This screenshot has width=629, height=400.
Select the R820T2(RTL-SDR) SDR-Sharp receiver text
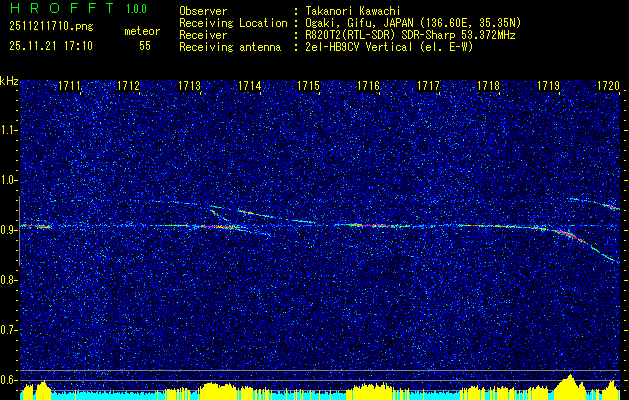point(410,35)
